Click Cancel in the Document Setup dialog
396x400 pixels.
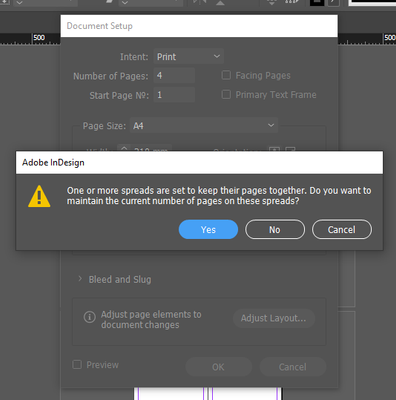[292, 367]
